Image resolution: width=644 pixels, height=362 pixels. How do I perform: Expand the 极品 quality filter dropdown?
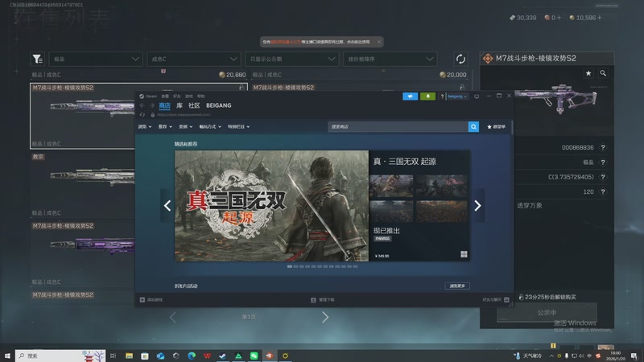[96, 59]
